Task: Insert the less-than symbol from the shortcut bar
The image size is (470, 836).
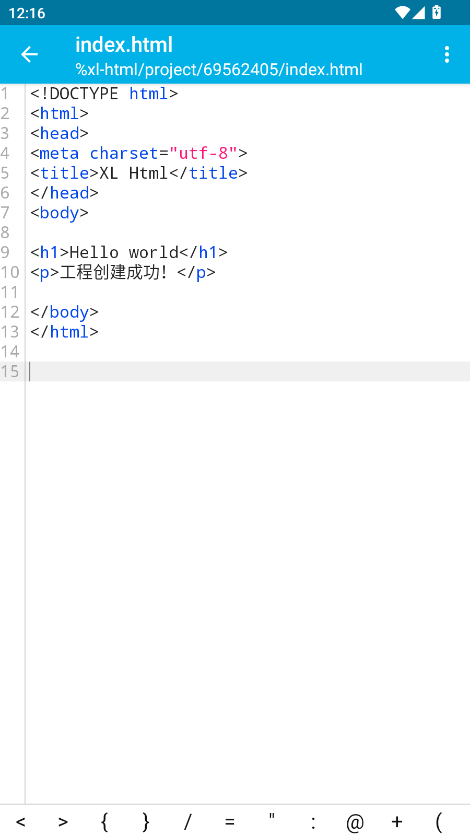Action: tap(21, 822)
